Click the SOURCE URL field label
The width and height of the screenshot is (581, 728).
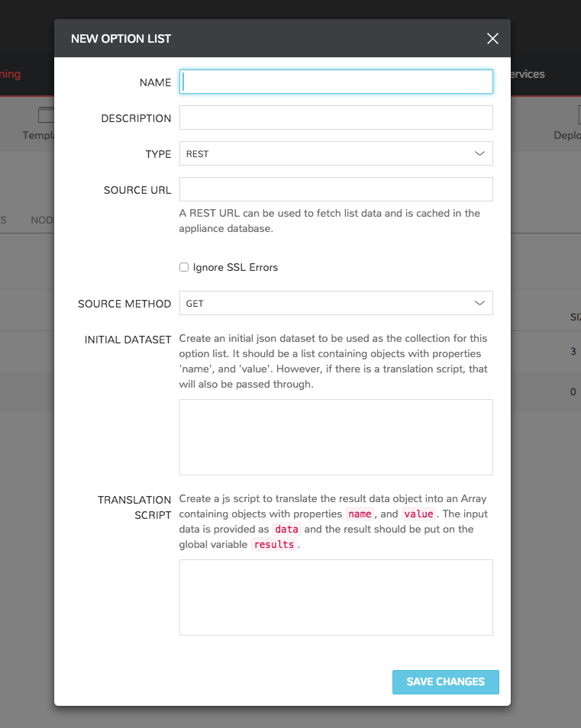click(x=137, y=190)
